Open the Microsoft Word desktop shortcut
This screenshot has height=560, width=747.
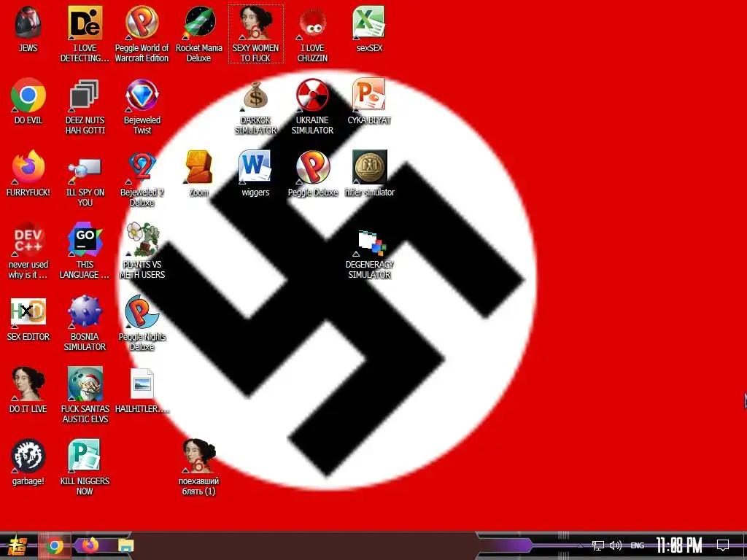click(255, 167)
